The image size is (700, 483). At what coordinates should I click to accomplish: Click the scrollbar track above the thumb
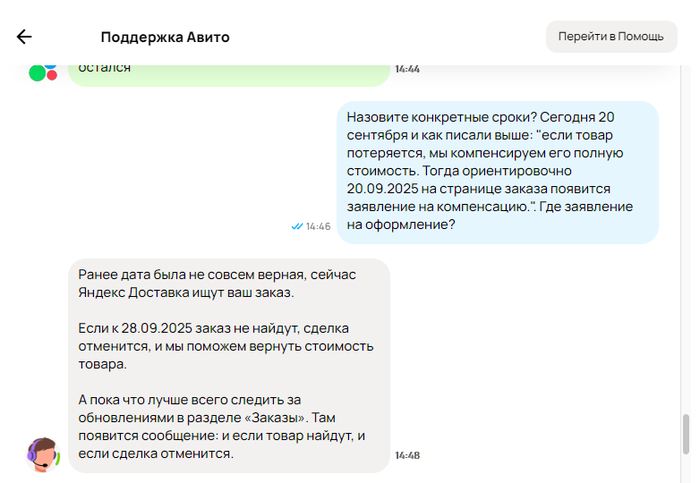[x=685, y=250]
